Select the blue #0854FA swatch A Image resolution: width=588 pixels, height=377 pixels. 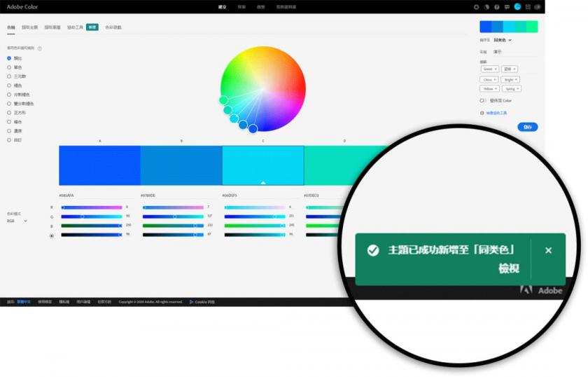point(99,165)
